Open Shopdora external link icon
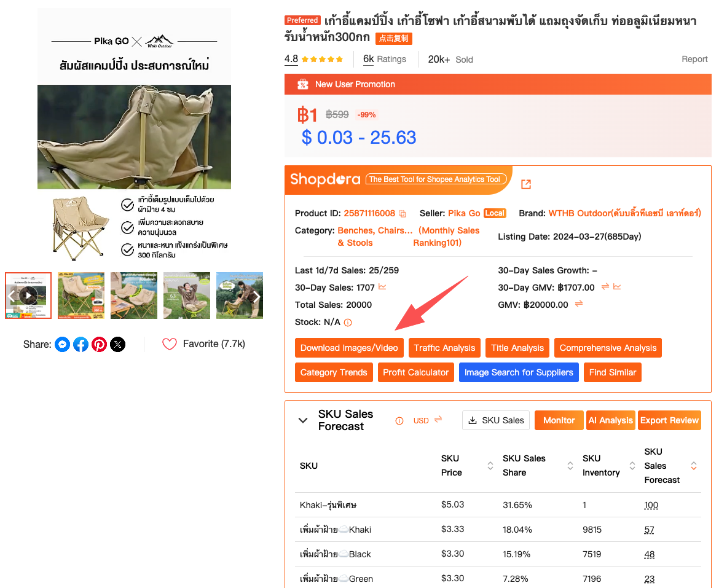727x588 pixels. [x=526, y=184]
